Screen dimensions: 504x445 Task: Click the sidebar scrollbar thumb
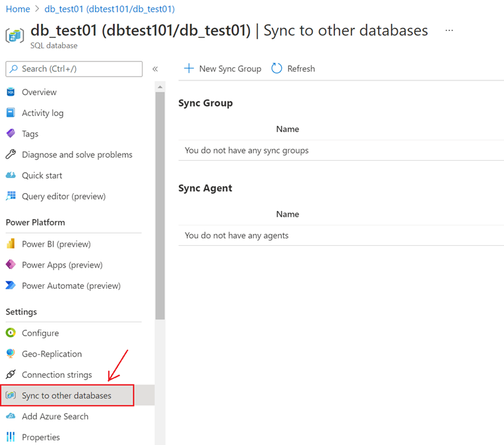click(x=160, y=206)
